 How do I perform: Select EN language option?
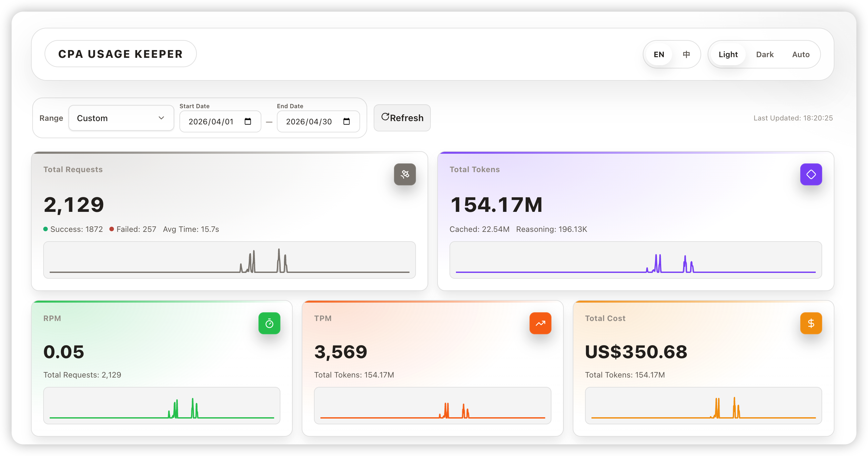(659, 54)
